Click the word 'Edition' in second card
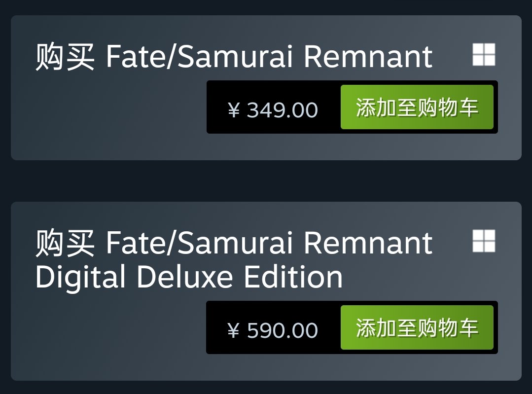This screenshot has height=394, width=532. [x=293, y=277]
